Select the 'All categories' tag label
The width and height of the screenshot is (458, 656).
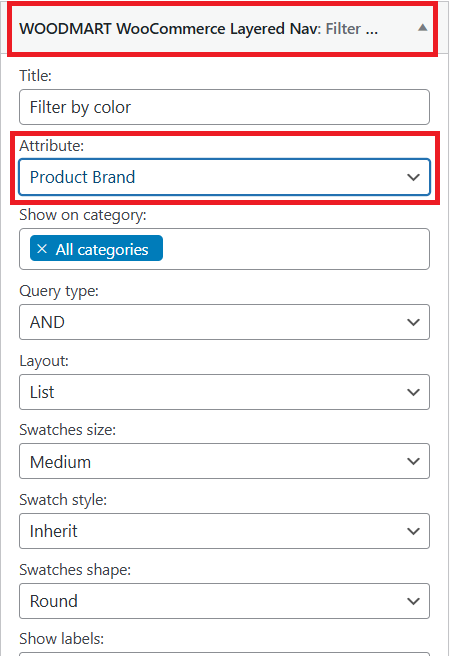click(102, 249)
